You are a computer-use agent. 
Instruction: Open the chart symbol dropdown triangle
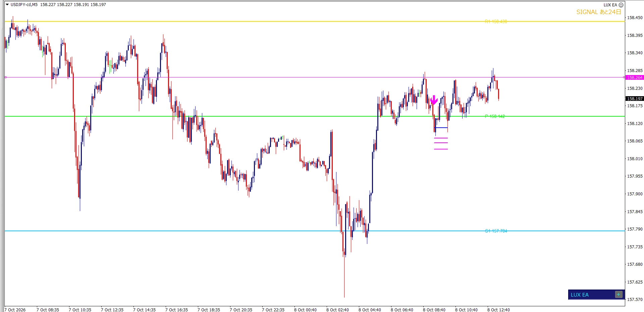(7, 5)
